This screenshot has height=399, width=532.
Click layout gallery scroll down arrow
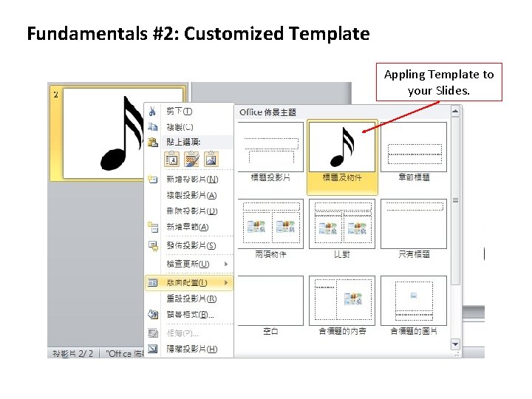(x=455, y=344)
